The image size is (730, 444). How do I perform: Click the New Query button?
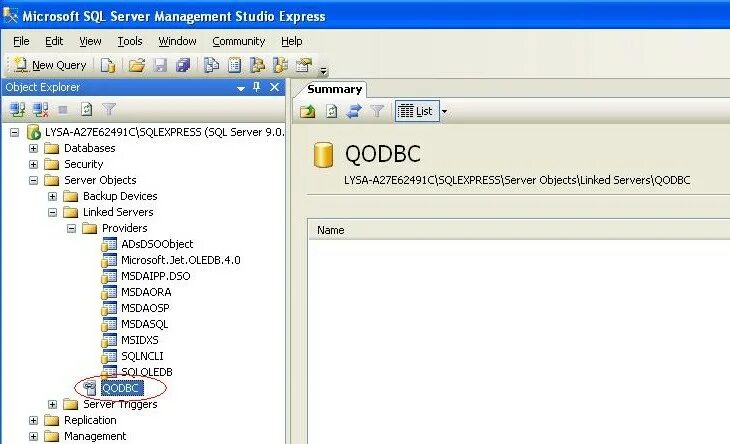(50, 65)
